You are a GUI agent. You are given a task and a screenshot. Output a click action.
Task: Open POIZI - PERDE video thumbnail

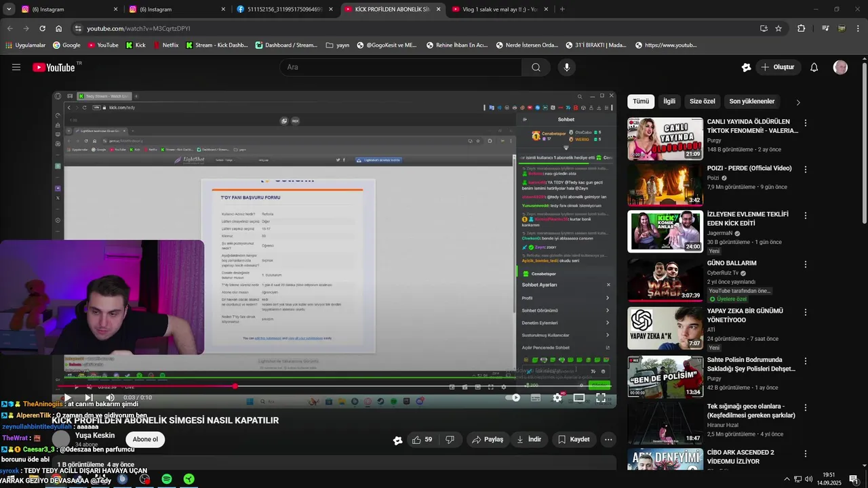(665, 185)
